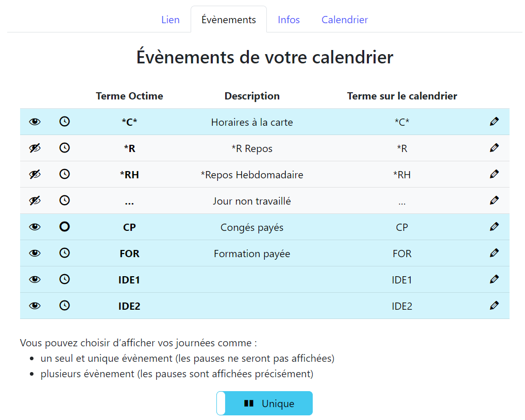The image size is (525, 420).
Task: Click the circle icon in the CP row
Action: (x=64, y=227)
